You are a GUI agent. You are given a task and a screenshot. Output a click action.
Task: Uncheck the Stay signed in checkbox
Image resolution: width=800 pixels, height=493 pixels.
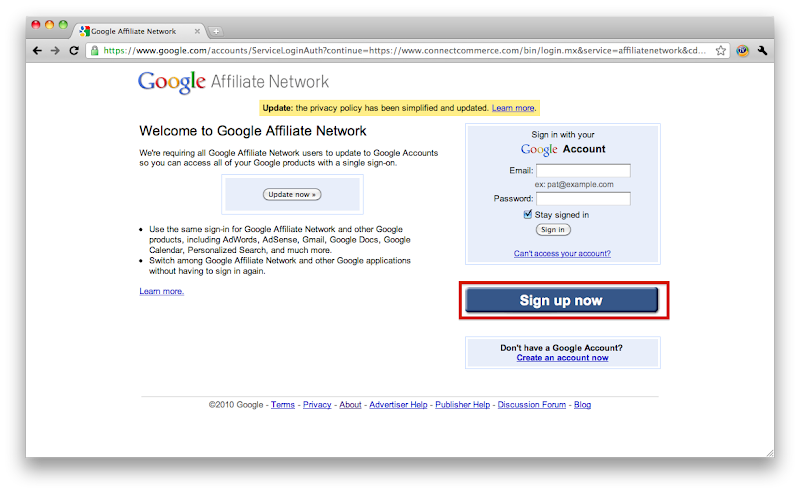[528, 214]
